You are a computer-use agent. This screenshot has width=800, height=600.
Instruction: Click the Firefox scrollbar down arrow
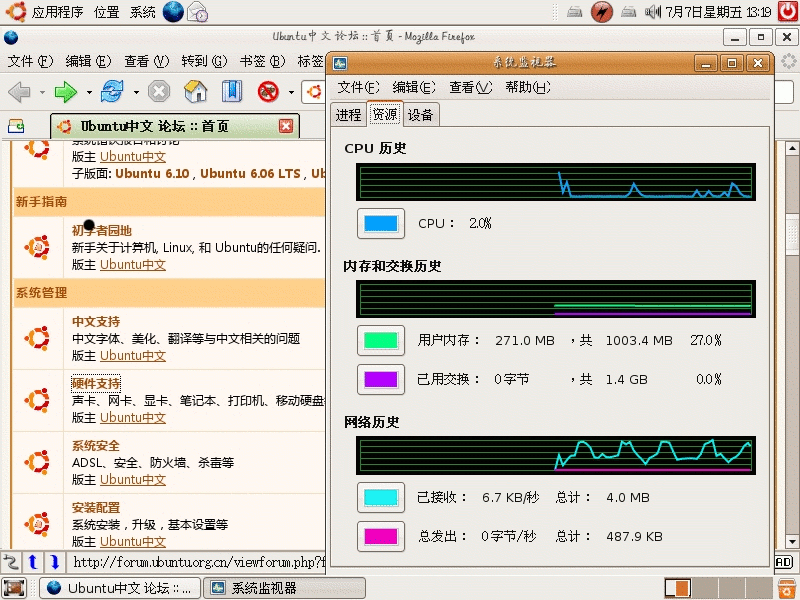point(792,541)
